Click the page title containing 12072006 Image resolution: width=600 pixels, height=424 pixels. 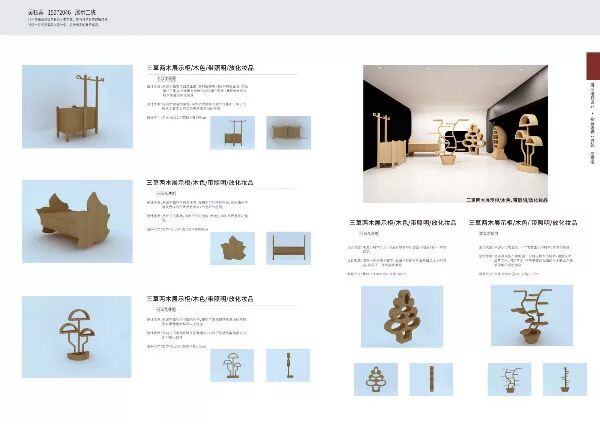(x=62, y=13)
